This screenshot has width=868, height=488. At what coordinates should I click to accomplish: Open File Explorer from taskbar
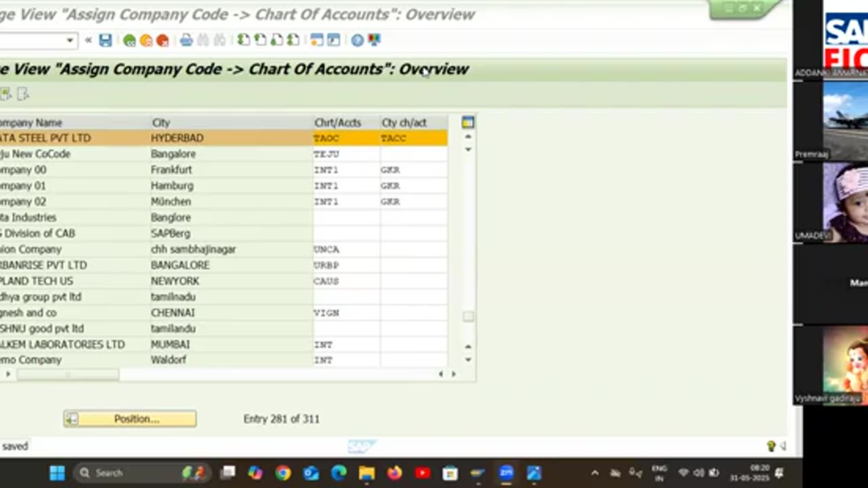(367, 473)
